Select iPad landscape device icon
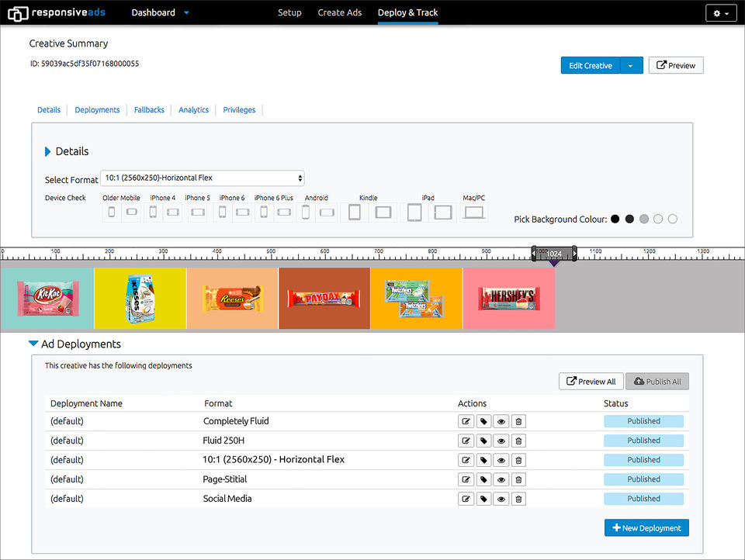 coord(443,212)
